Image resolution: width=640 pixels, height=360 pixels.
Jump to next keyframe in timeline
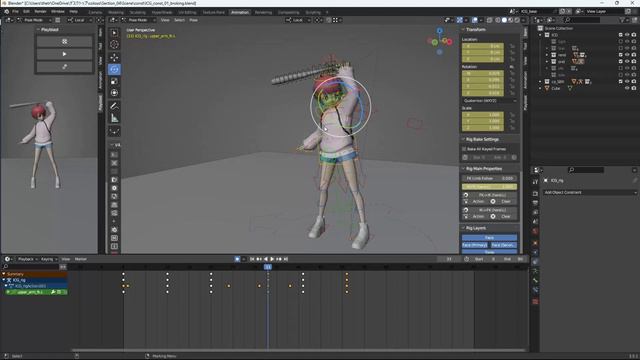[x=279, y=259]
